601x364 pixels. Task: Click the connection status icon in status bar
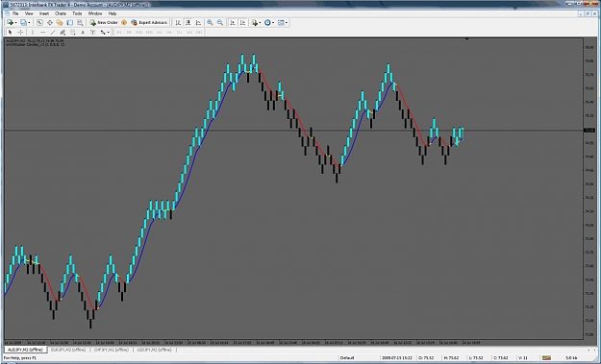(546, 358)
